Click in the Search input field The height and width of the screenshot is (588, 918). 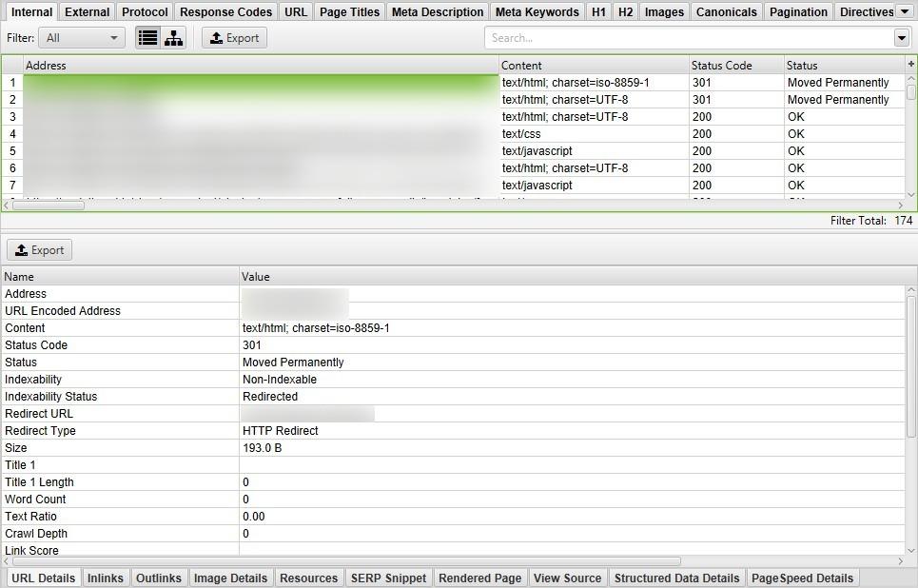689,38
